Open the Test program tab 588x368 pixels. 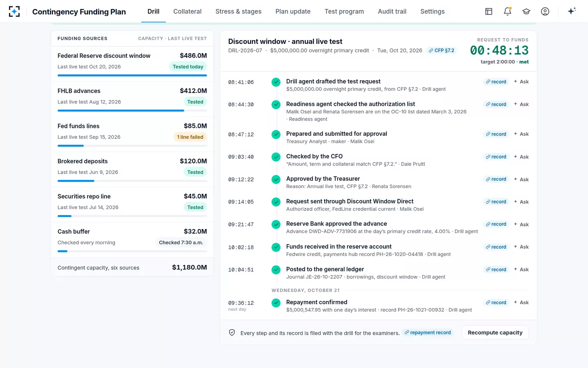(344, 11)
